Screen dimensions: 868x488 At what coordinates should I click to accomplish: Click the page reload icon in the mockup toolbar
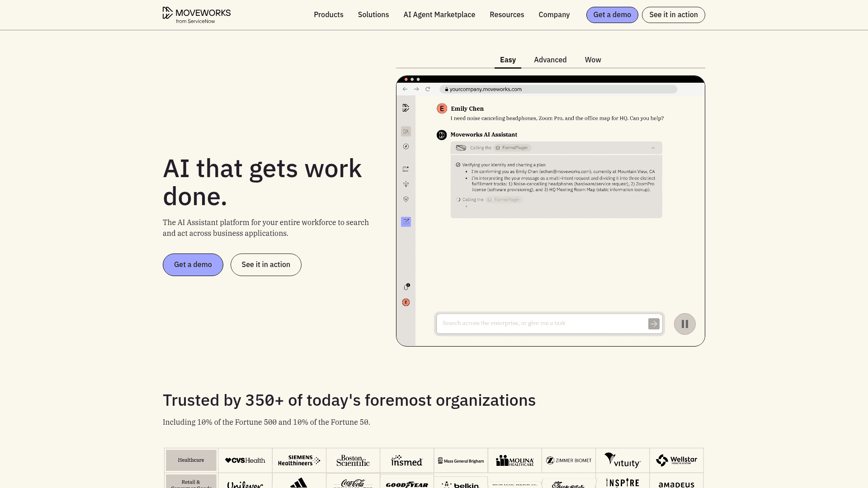428,89
